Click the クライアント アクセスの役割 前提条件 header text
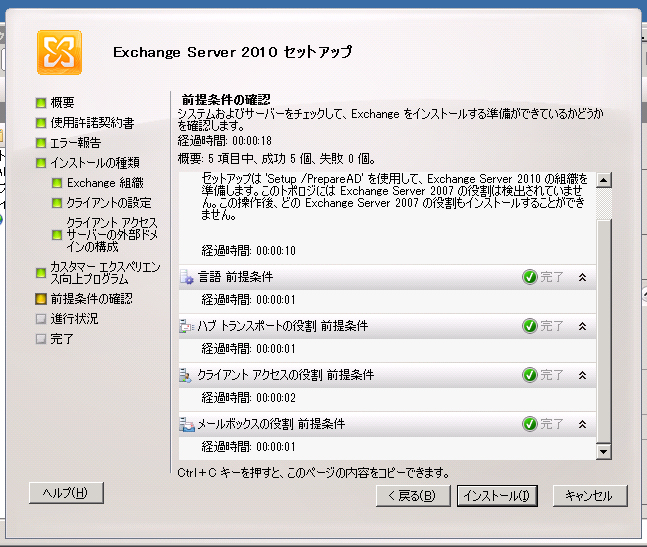This screenshot has width=647, height=547. [x=286, y=375]
